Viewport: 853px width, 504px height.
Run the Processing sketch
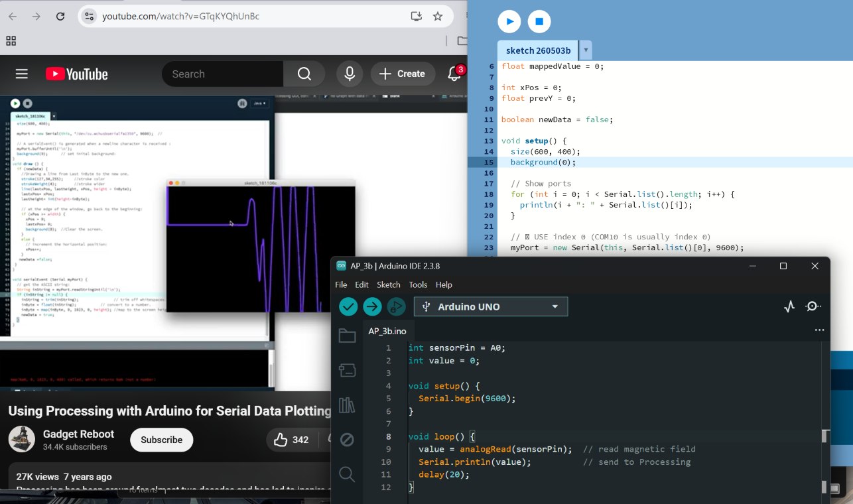tap(509, 21)
